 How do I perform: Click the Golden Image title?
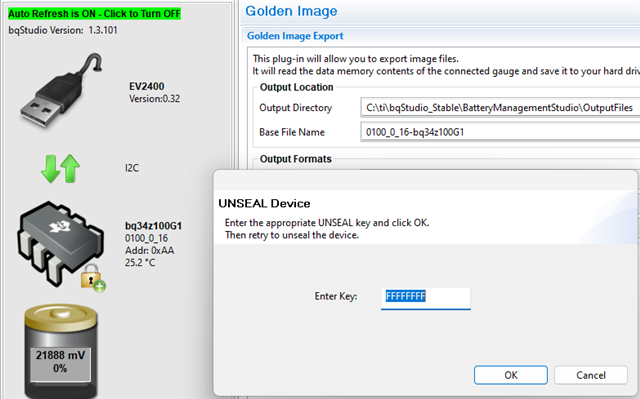(291, 11)
